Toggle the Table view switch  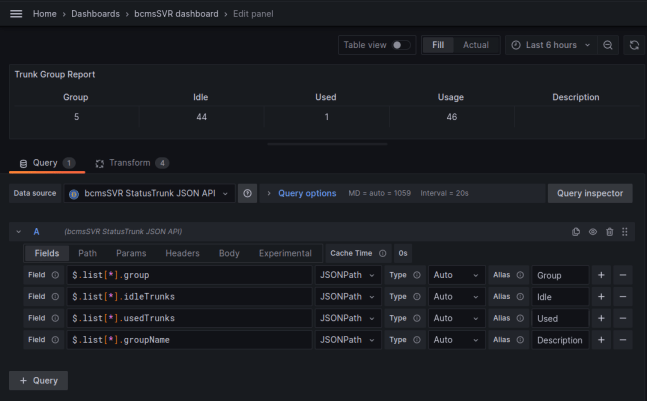coord(401,45)
